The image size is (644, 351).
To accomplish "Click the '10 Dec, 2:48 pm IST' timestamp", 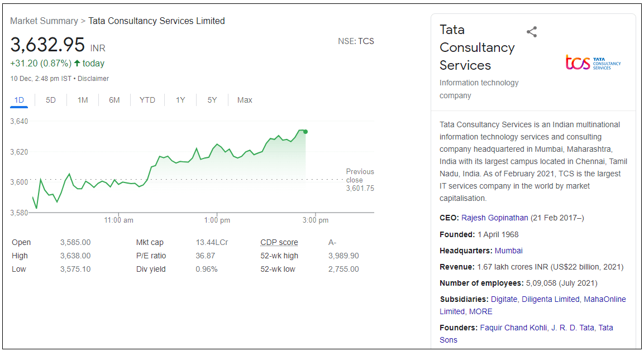I will click(41, 79).
